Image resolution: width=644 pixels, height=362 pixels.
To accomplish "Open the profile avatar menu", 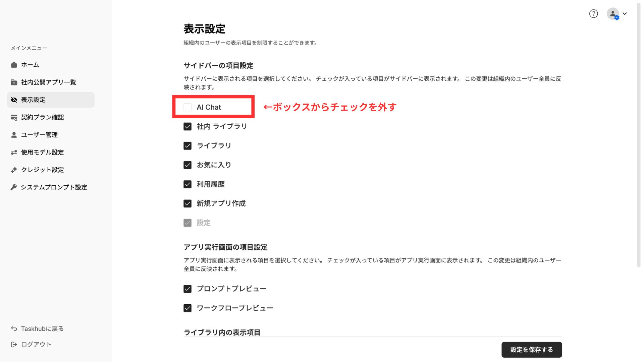I will 613,14.
